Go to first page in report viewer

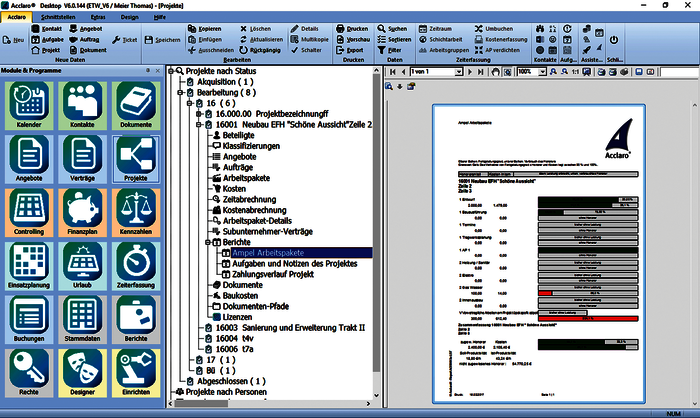click(393, 72)
